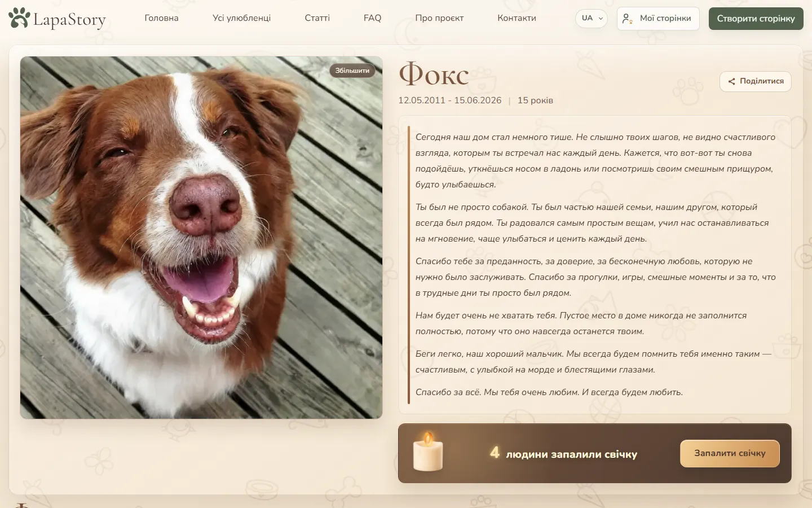The height and width of the screenshot is (508, 812).
Task: Open the UA language dropdown
Action: (x=592, y=18)
